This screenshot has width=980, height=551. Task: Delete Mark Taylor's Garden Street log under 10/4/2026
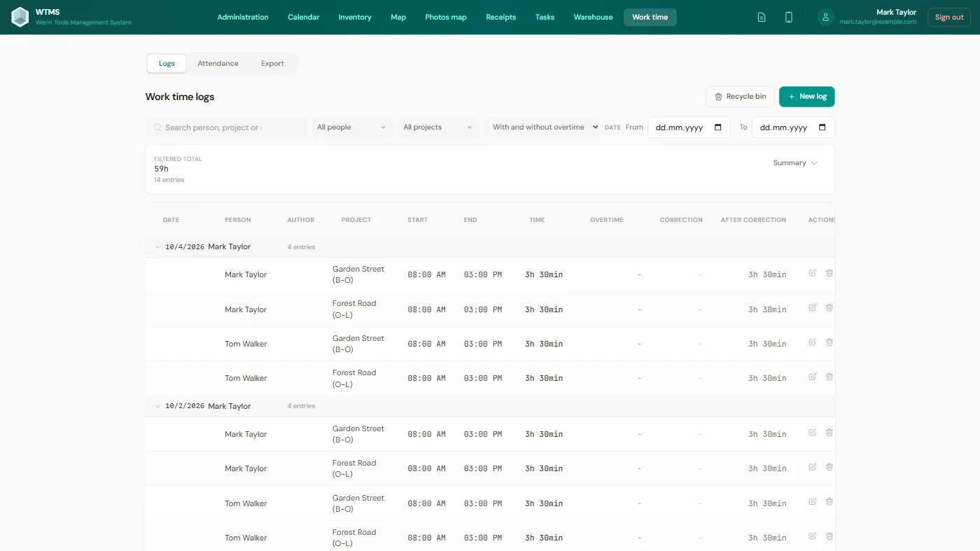(829, 273)
